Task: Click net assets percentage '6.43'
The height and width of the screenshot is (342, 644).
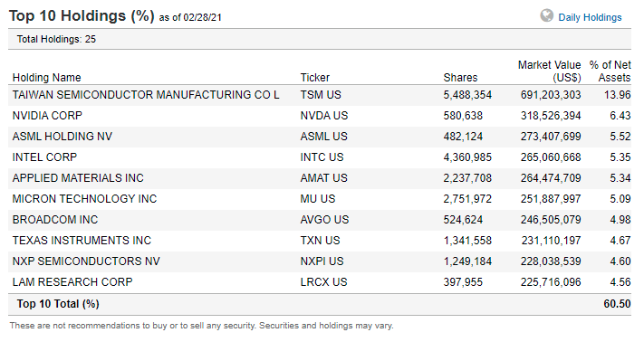Action: coord(620,116)
